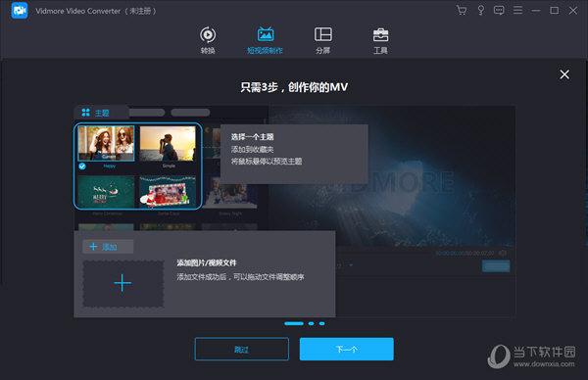Viewport: 588px width, 380px height.
Task: Open the shopping cart purchase icon
Action: point(462,10)
